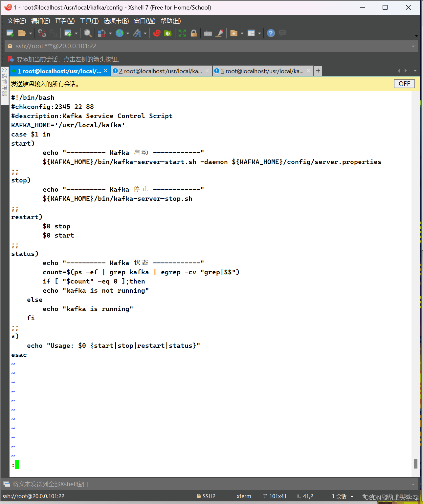Click the Find magnifier icon
Screen dimensions: 423x504
click(88, 33)
